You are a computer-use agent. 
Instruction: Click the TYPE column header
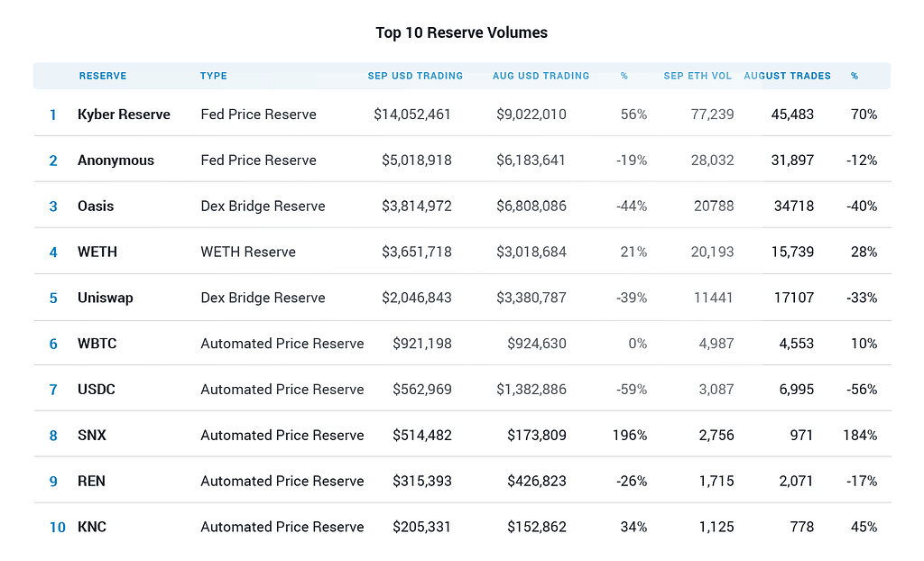(x=213, y=76)
